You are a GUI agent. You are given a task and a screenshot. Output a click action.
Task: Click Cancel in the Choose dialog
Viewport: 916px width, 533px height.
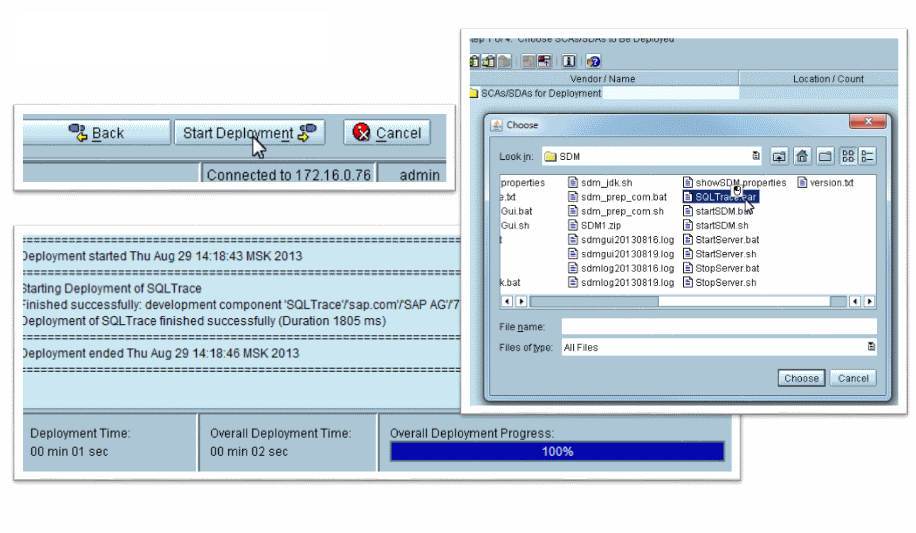point(853,378)
